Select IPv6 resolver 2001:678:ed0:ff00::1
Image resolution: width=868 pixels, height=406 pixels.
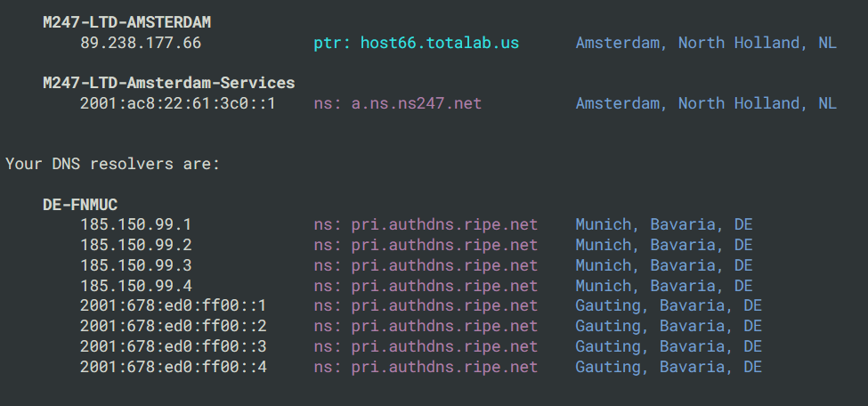click(173, 305)
